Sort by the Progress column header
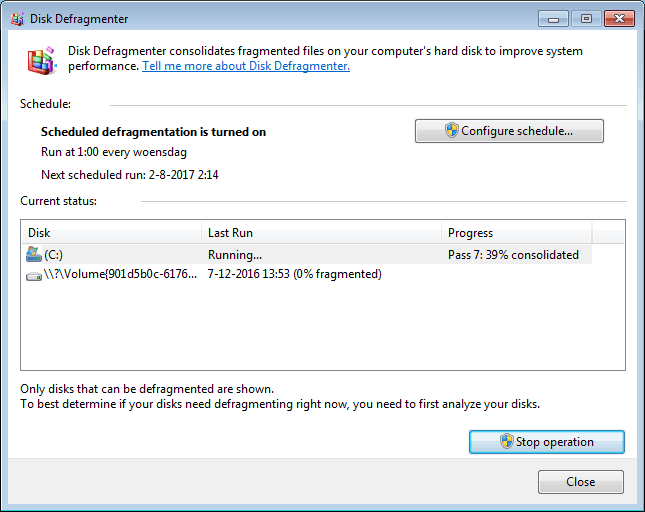The height and width of the screenshot is (512, 645). (x=517, y=233)
